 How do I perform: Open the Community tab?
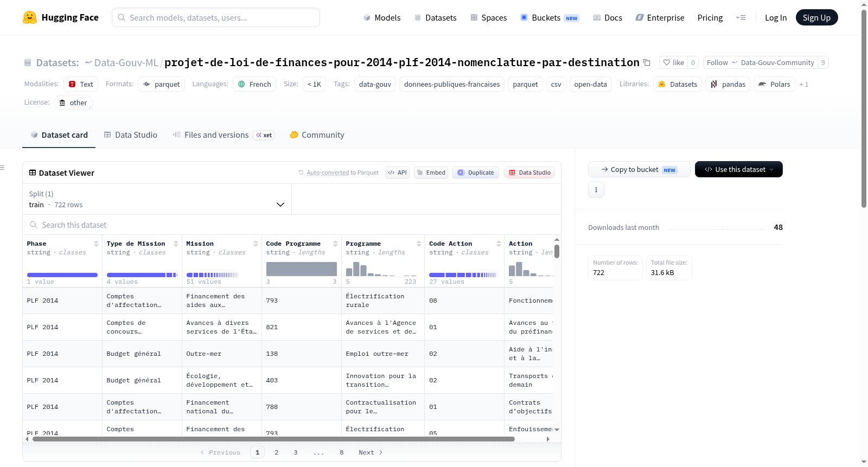click(x=317, y=135)
